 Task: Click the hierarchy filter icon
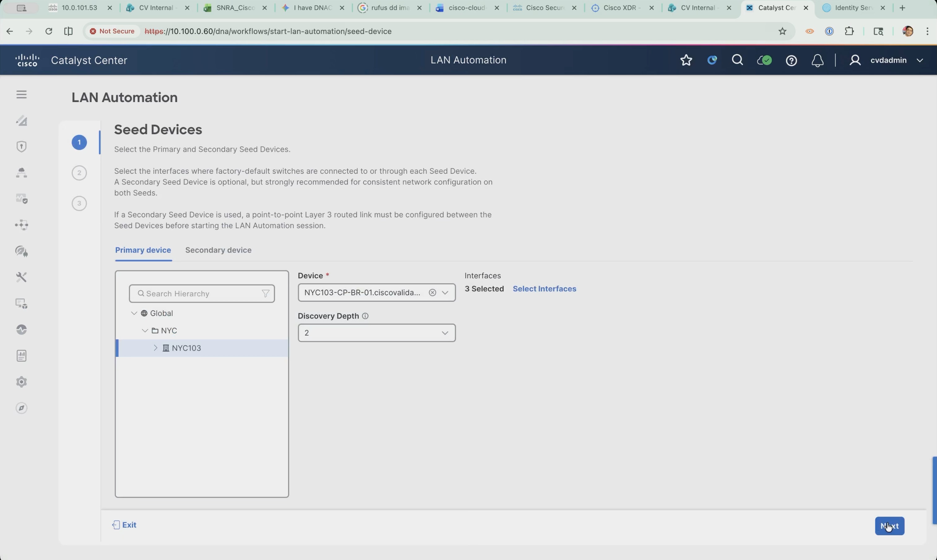[266, 293]
